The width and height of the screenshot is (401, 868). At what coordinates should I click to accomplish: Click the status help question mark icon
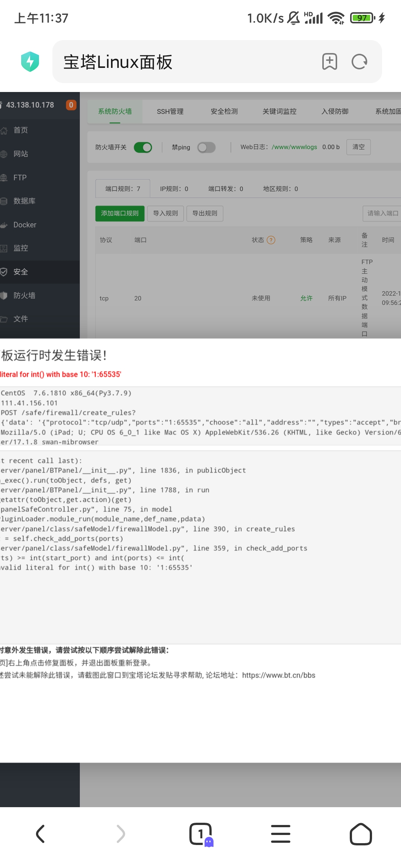click(x=271, y=240)
